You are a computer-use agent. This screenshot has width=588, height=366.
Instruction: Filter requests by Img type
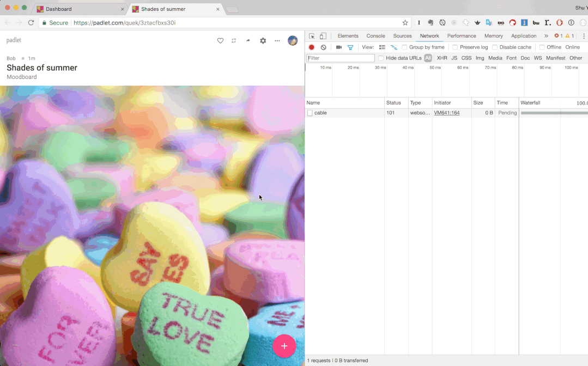[x=480, y=58]
